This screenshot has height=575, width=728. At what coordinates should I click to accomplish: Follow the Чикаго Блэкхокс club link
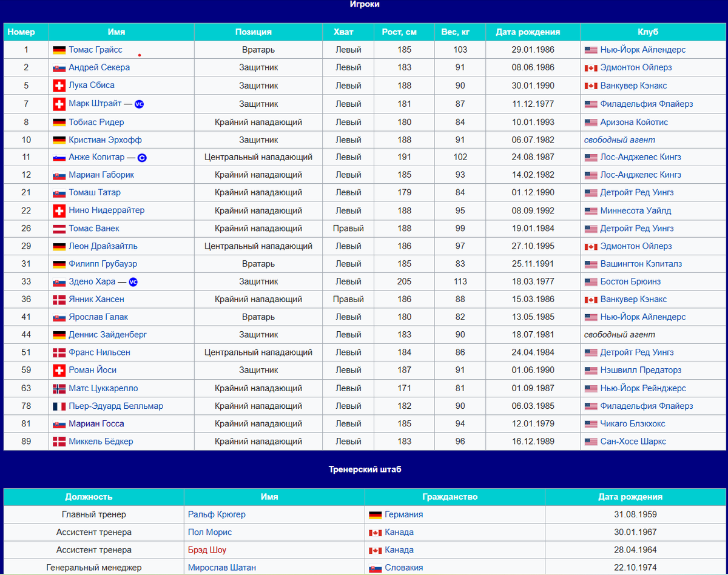point(633,424)
